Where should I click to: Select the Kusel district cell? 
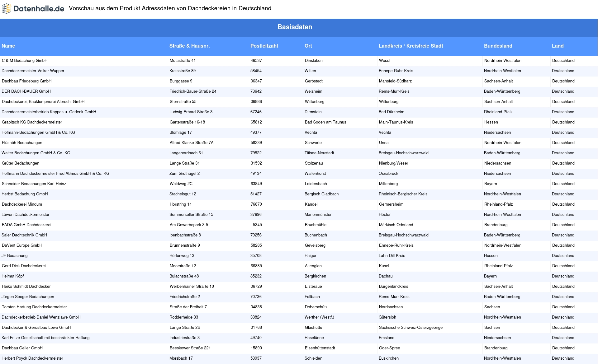tap(384, 266)
